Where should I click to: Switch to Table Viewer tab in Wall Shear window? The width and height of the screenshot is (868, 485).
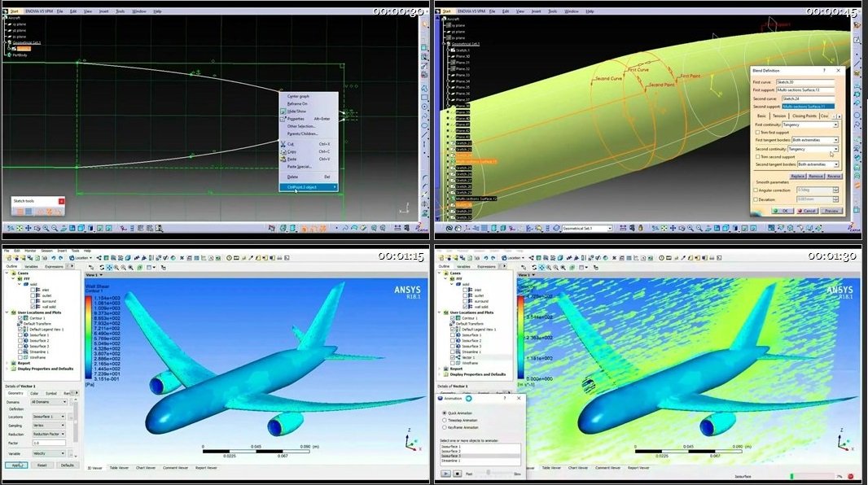click(119, 468)
